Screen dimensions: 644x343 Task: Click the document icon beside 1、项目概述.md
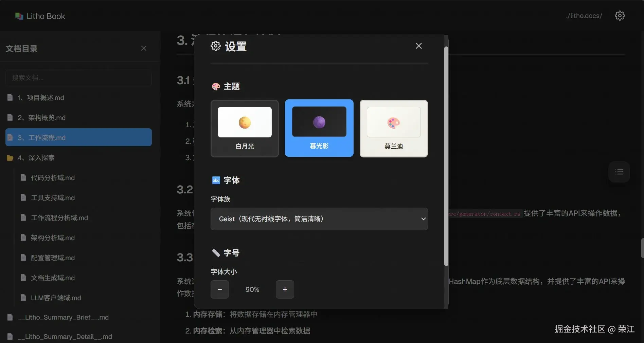[10, 97]
